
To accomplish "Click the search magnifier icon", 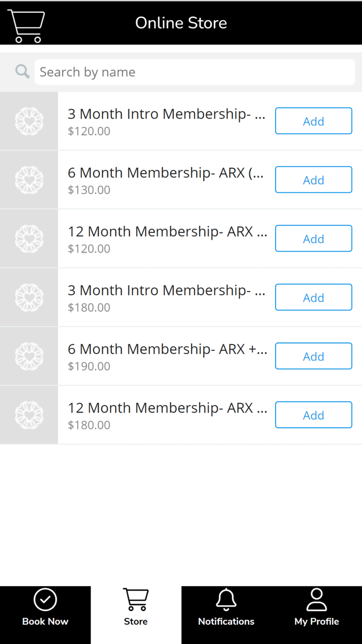I will pyautogui.click(x=22, y=71).
